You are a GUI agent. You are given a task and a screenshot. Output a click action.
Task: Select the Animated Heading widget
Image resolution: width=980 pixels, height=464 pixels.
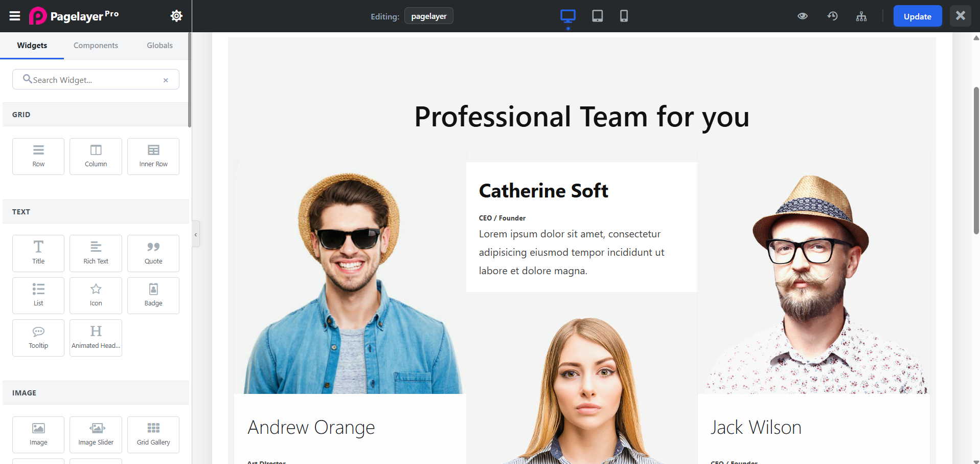click(96, 338)
